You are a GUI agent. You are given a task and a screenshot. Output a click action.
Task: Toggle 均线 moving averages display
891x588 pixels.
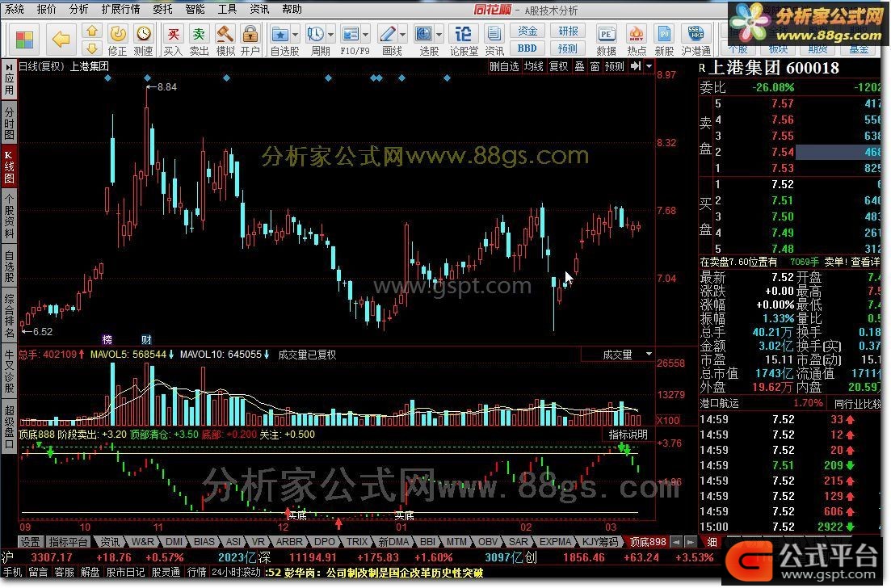coord(534,66)
